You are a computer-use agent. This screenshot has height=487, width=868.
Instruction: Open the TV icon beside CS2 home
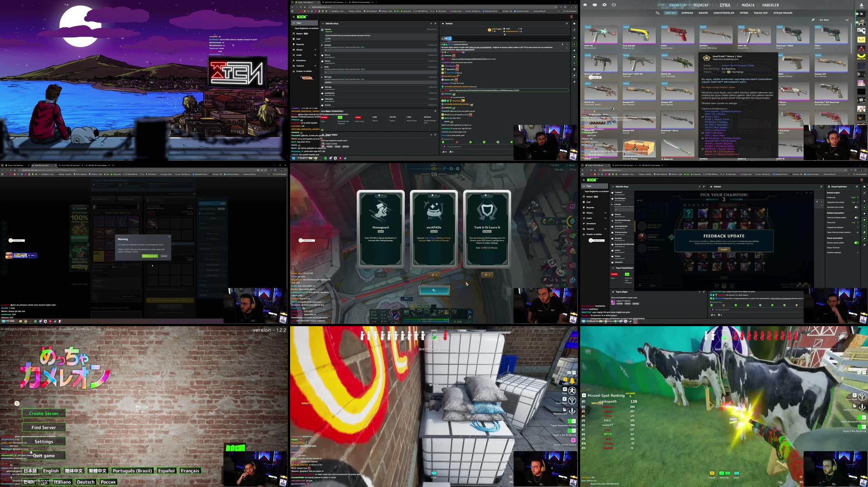coord(595,5)
